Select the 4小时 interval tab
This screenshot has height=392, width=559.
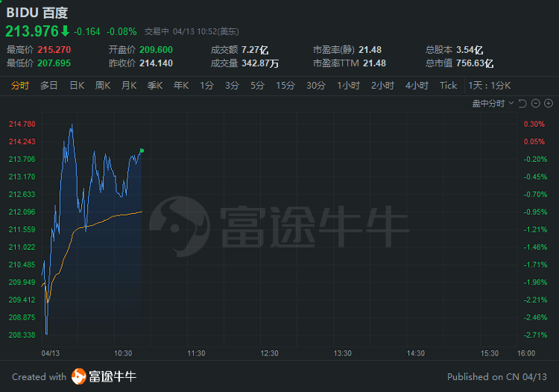pyautogui.click(x=417, y=86)
